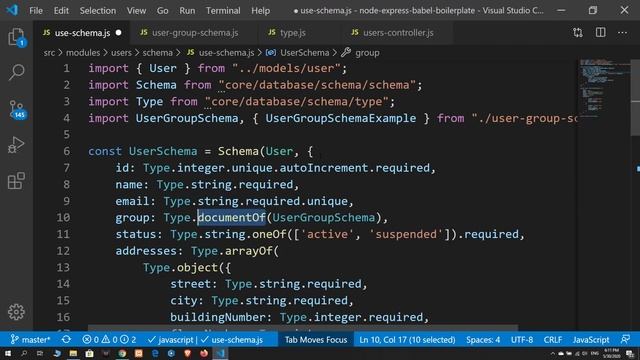Open the Go menu

click(x=162, y=10)
